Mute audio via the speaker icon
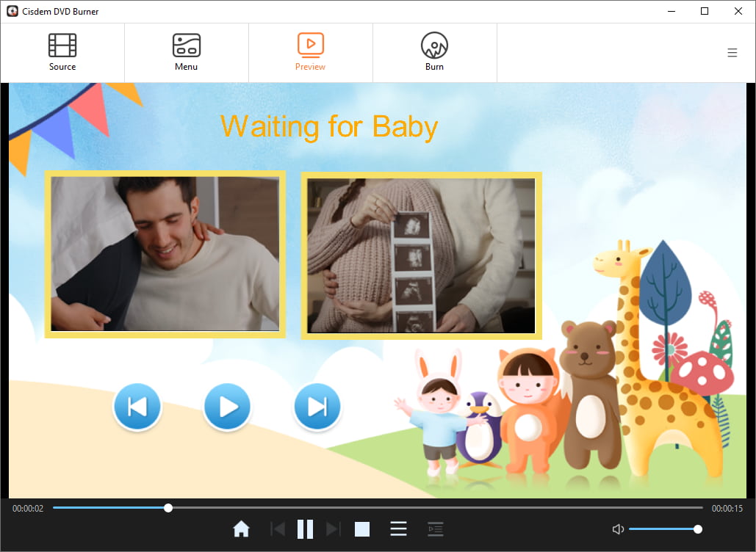This screenshot has width=756, height=552. coord(618,529)
